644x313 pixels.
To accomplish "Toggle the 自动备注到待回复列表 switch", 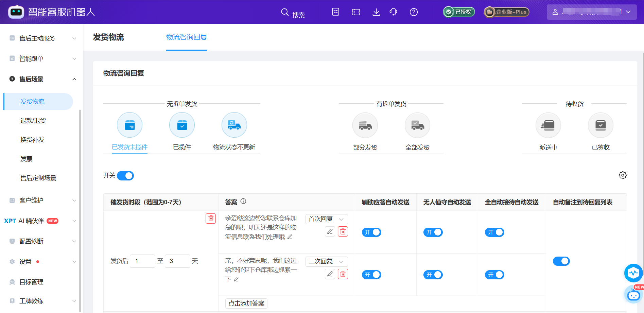I will [x=561, y=261].
